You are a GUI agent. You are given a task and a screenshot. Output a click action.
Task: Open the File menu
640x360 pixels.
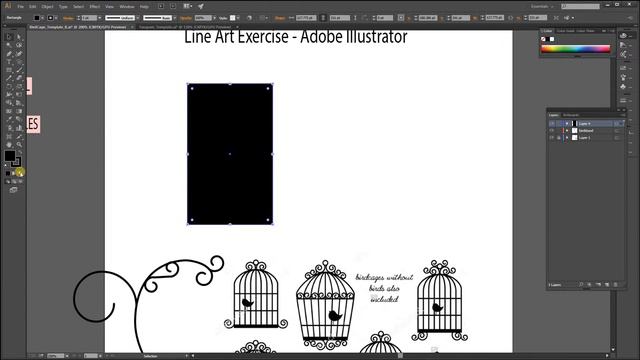click(x=20, y=7)
